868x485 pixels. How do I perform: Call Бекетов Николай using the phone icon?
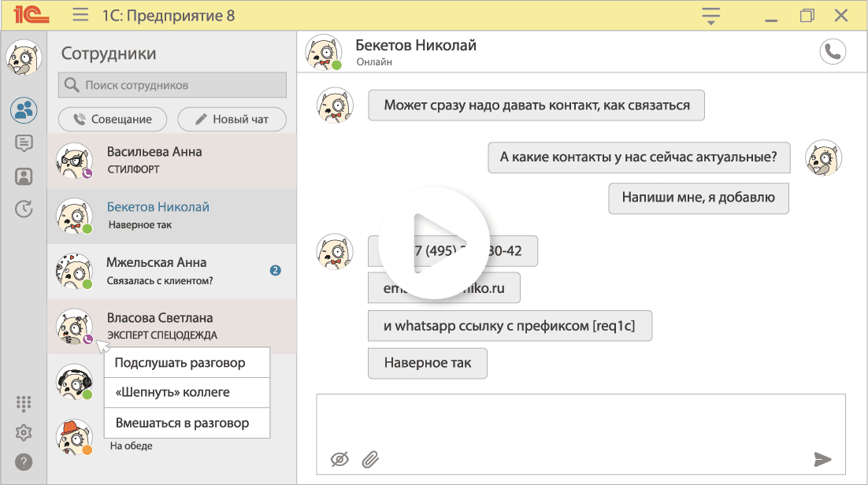click(x=833, y=52)
